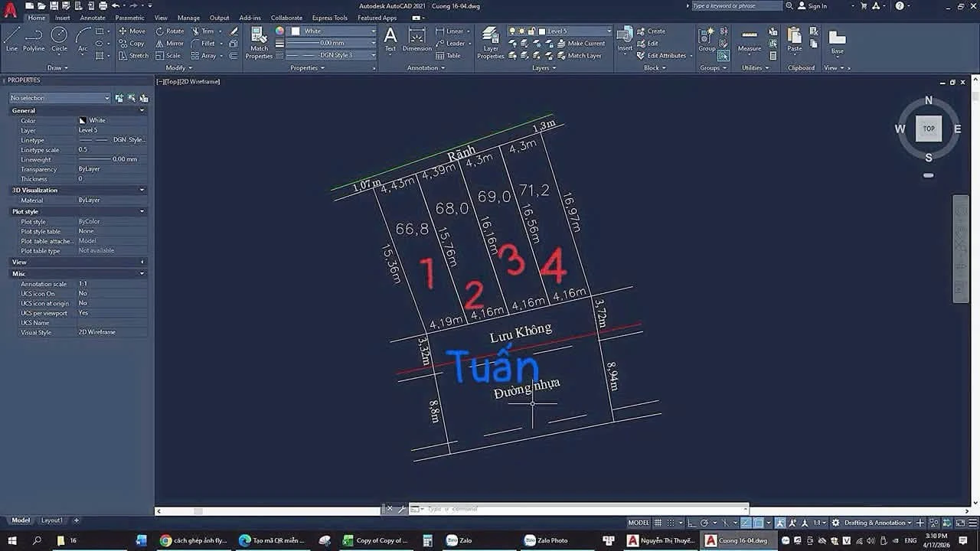Image resolution: width=980 pixels, height=551 pixels.
Task: Use the Rotate tool
Action: click(x=169, y=31)
